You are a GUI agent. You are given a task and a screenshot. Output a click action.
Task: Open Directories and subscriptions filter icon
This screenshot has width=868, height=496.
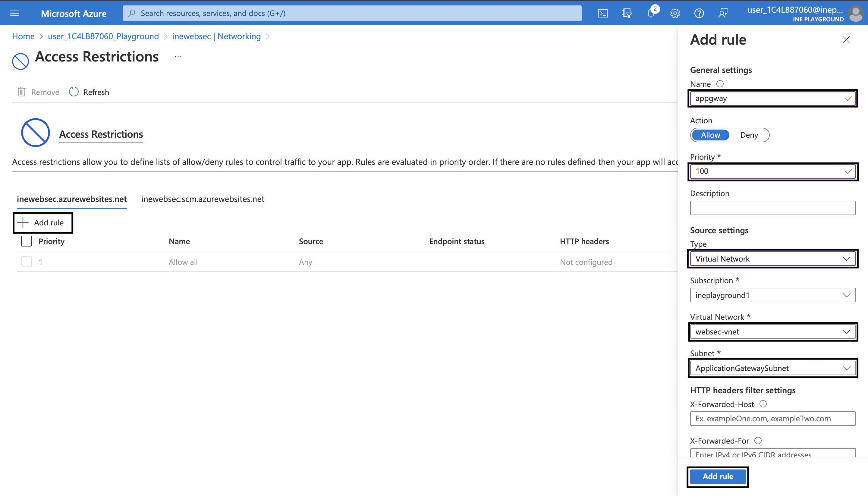pyautogui.click(x=627, y=13)
